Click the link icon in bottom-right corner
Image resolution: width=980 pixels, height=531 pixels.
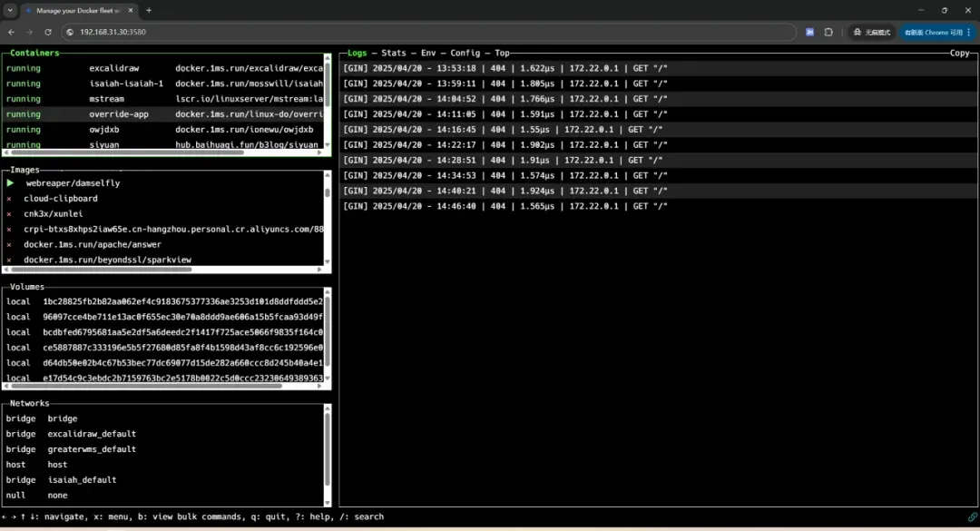tap(972, 516)
